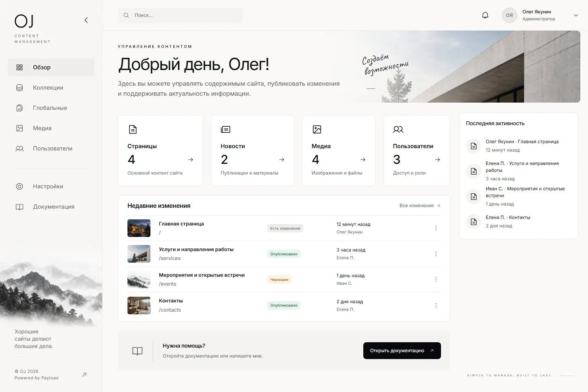This screenshot has height=392, width=588.
Task: Collapse the sidebar with the chevron arrow
Action: [x=86, y=20]
